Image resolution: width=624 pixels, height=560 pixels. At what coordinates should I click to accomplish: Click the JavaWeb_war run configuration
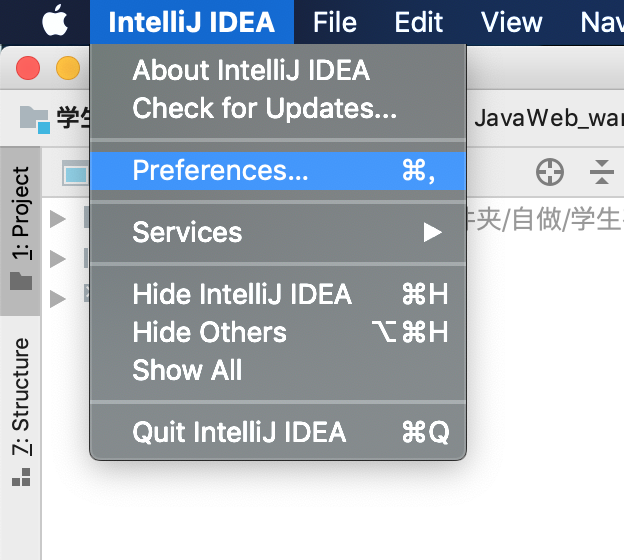click(x=545, y=119)
